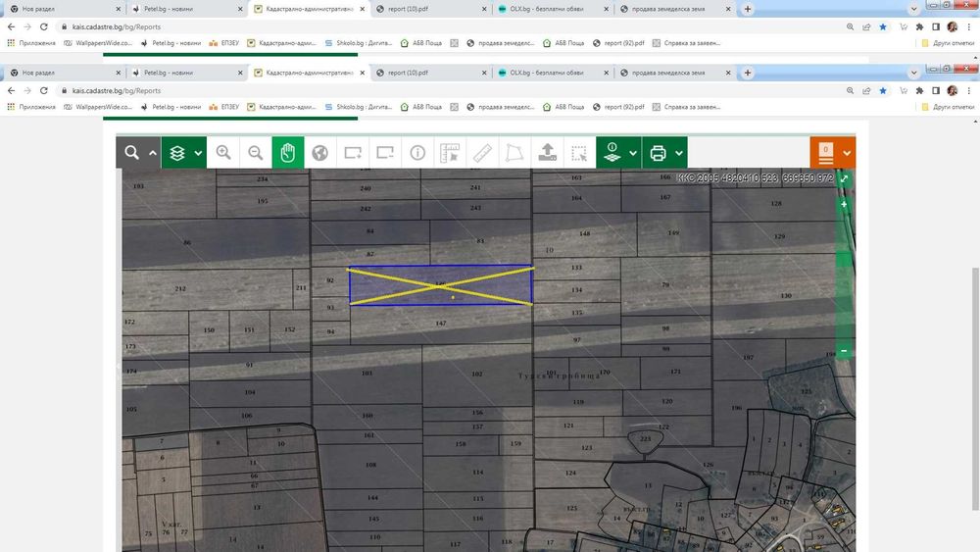Go back using lower browser back arrow
980x552 pixels.
click(x=11, y=90)
